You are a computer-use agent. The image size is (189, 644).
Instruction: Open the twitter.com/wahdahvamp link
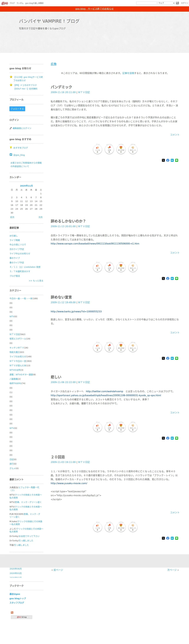(x=104, y=391)
